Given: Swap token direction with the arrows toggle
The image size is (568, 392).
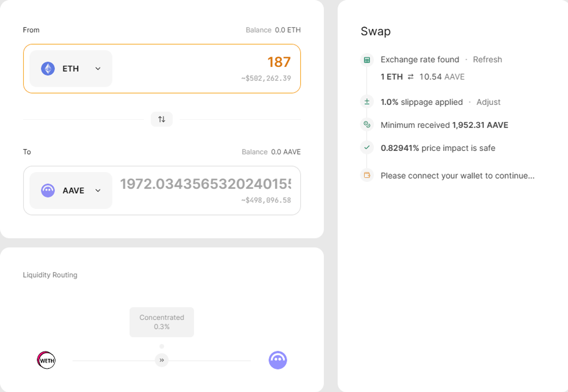Looking at the screenshot, I should pos(162,119).
